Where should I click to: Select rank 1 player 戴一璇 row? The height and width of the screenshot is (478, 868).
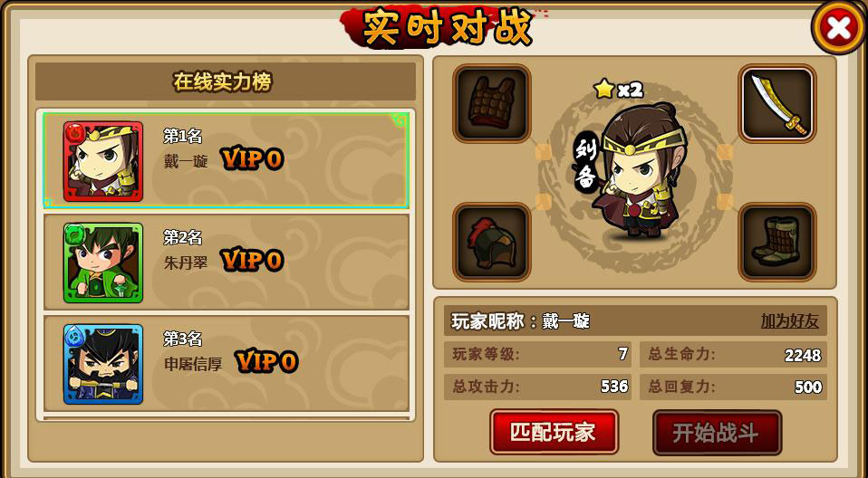point(226,160)
